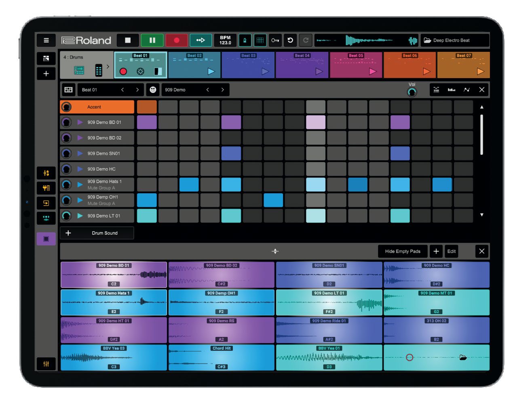Open the drum machine instrument icon on Drums track
Screen dimensions: 532x420
(x=79, y=70)
